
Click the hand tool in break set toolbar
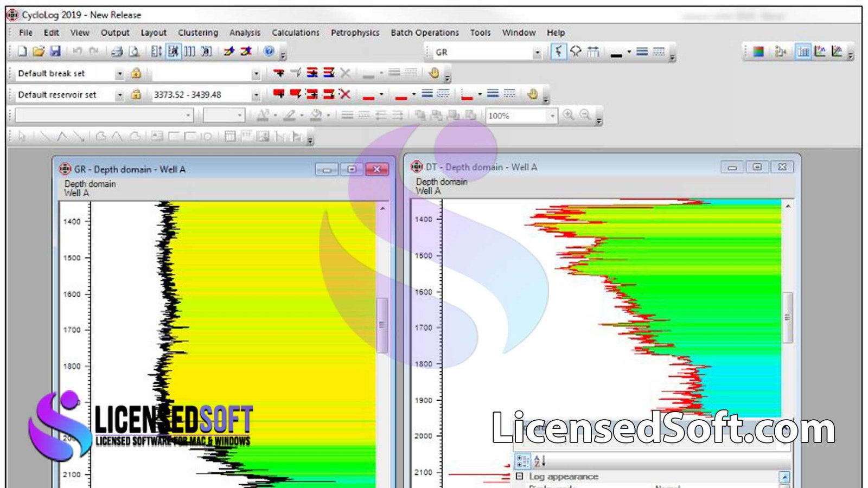point(434,73)
